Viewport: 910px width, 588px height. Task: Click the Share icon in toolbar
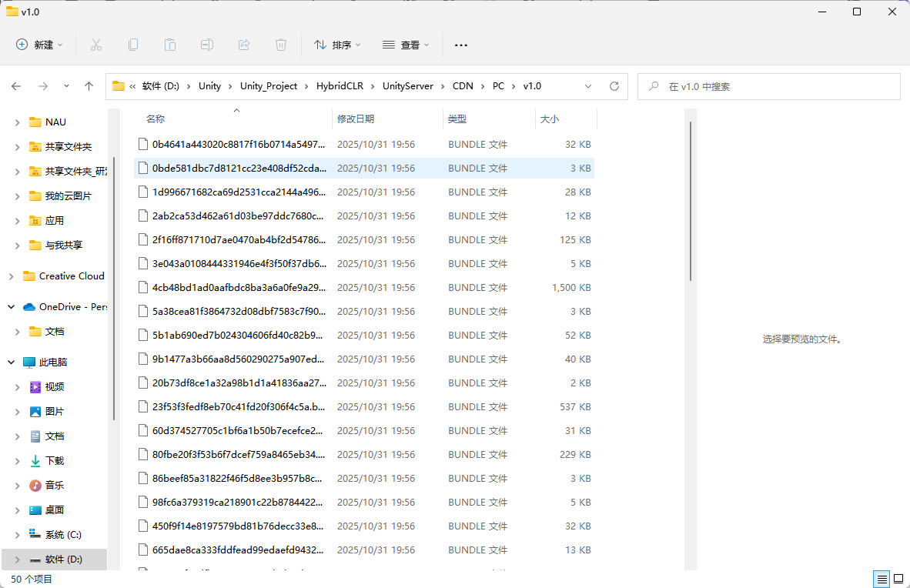pos(244,45)
